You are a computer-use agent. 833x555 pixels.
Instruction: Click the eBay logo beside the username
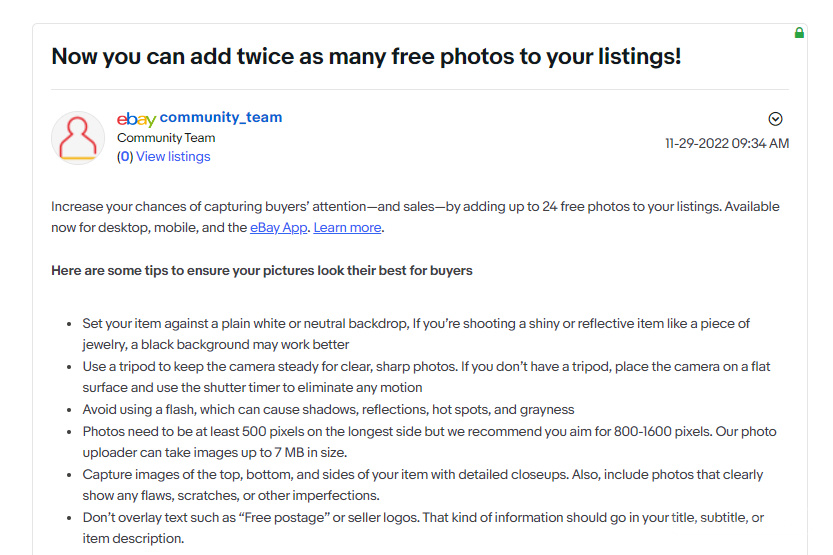(x=136, y=119)
